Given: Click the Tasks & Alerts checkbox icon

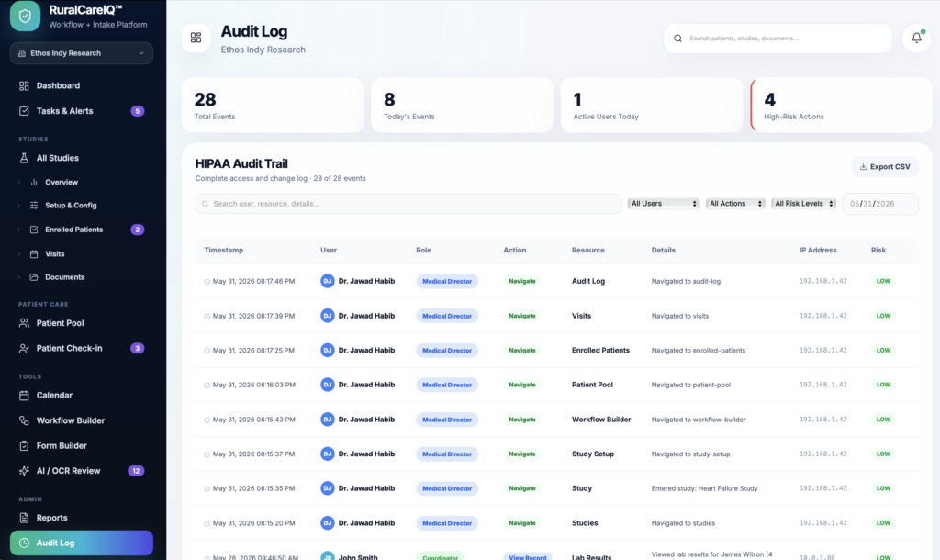Looking at the screenshot, I should (24, 111).
